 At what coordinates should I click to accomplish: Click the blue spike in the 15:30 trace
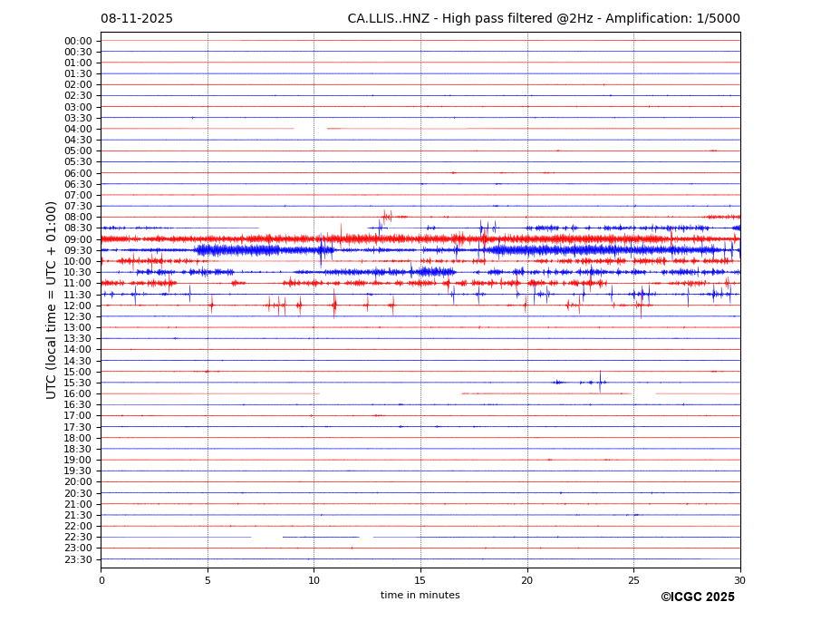point(600,381)
